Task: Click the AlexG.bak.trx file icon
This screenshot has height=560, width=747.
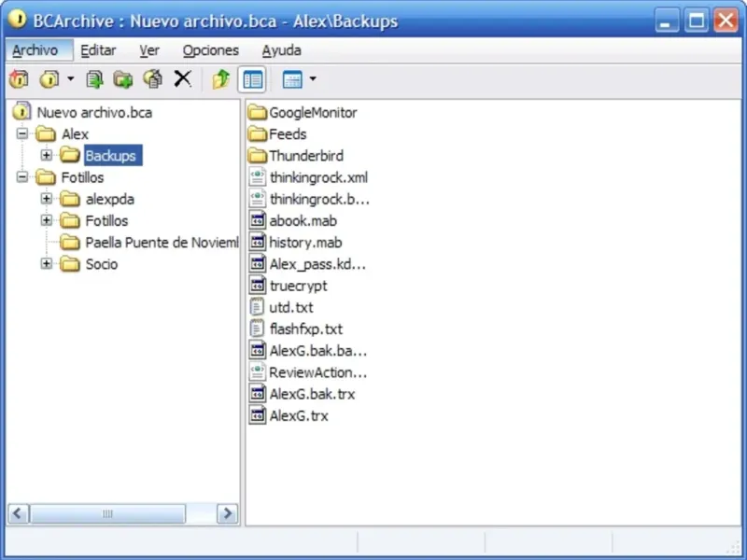Action: (258, 394)
